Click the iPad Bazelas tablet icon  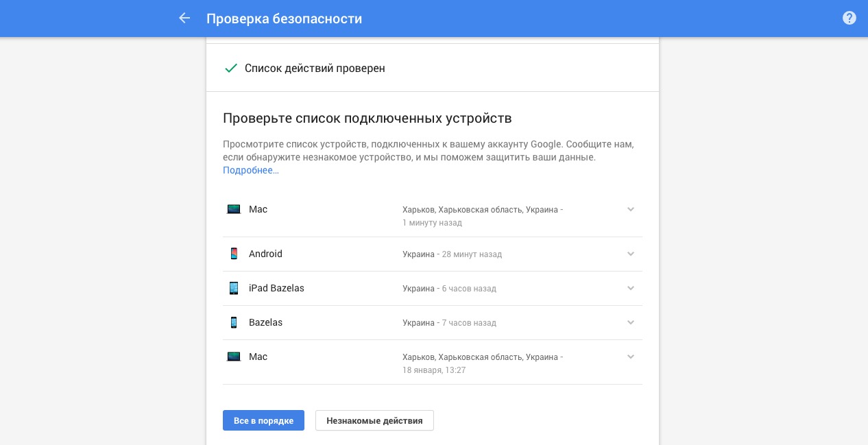coord(234,288)
